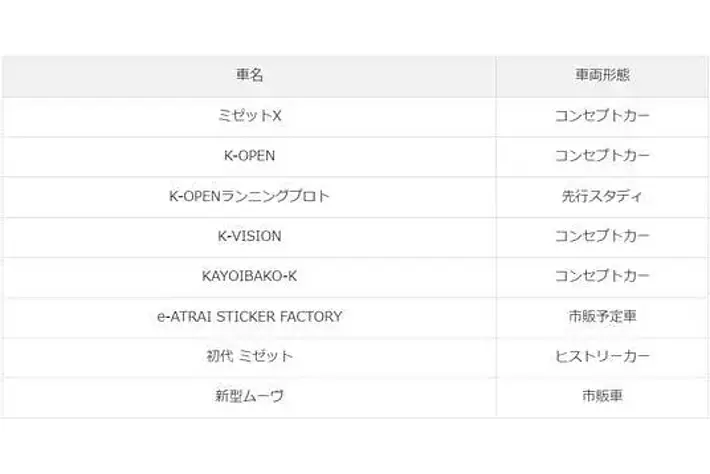Select the 初代 ミゼット cell
Screen dimensions: 710x474
[x=249, y=356]
